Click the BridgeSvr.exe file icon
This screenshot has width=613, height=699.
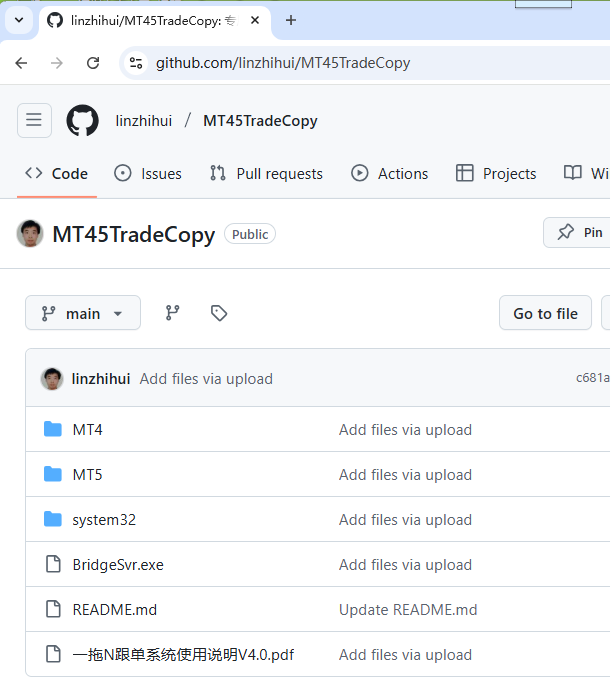click(53, 564)
